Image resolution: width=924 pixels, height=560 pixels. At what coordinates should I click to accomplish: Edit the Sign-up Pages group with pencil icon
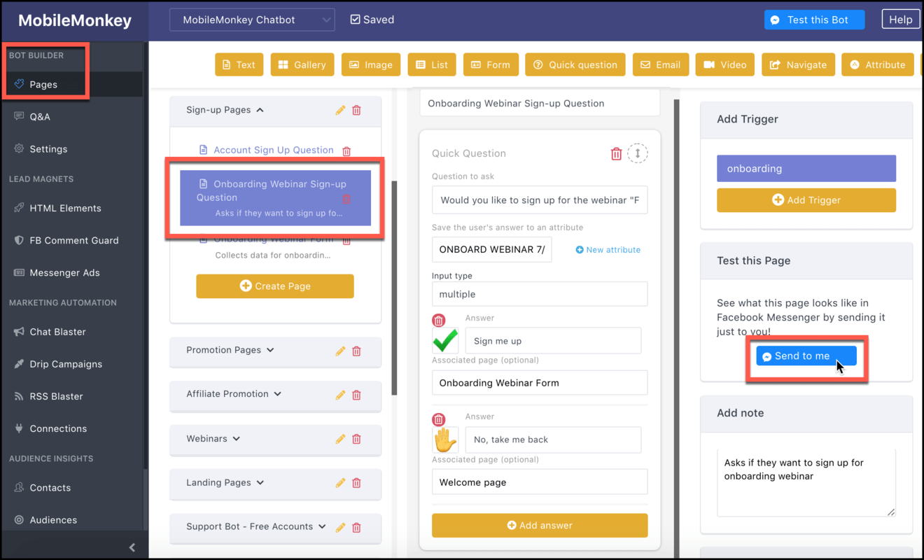pos(340,110)
